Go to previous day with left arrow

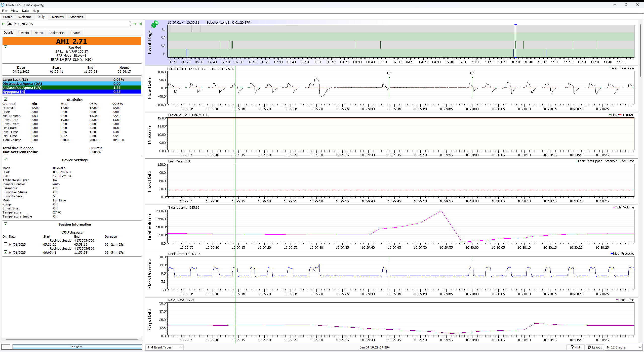[4, 24]
